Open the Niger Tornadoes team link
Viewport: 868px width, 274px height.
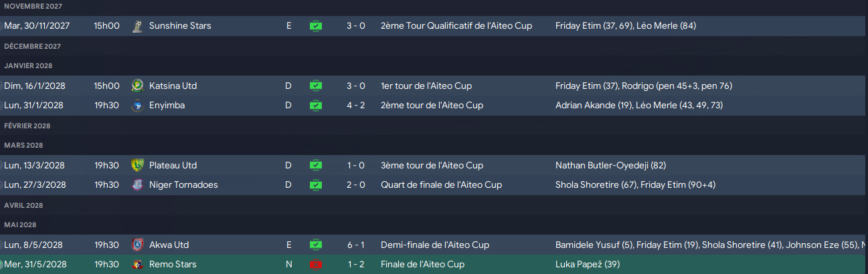(183, 185)
